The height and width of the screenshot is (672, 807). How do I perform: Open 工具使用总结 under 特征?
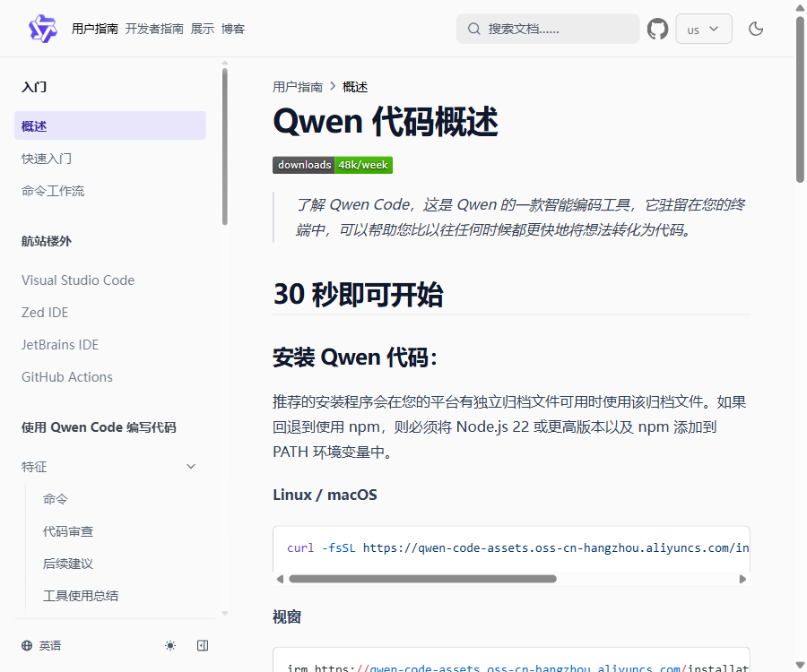click(x=81, y=595)
